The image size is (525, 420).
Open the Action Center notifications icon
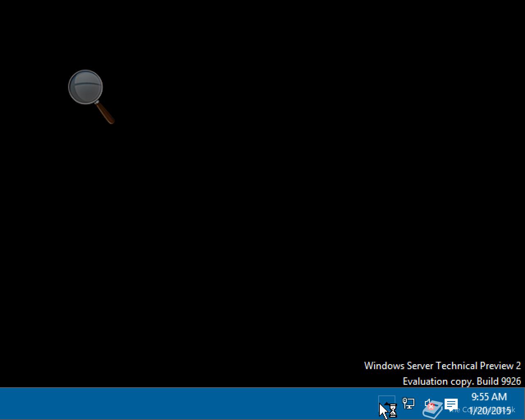tap(451, 404)
